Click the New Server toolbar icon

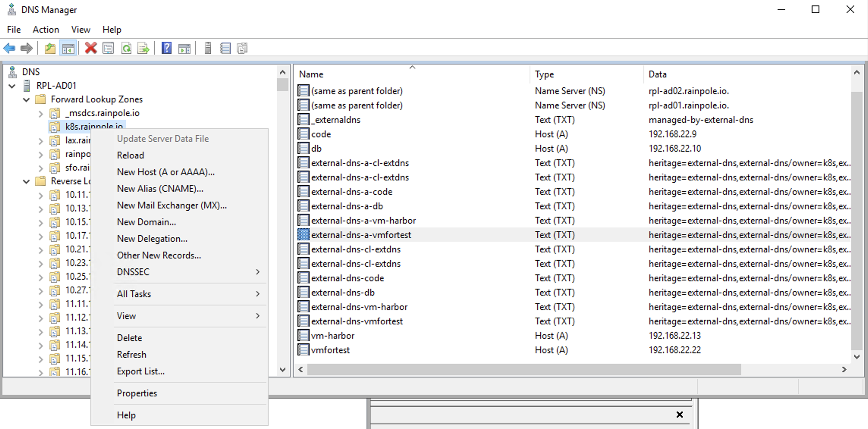[x=208, y=48]
